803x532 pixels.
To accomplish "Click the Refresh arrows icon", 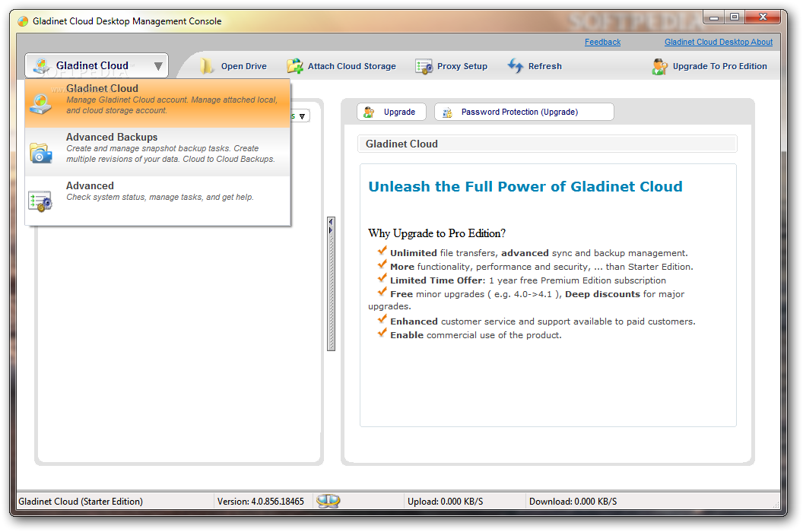I will (x=516, y=65).
